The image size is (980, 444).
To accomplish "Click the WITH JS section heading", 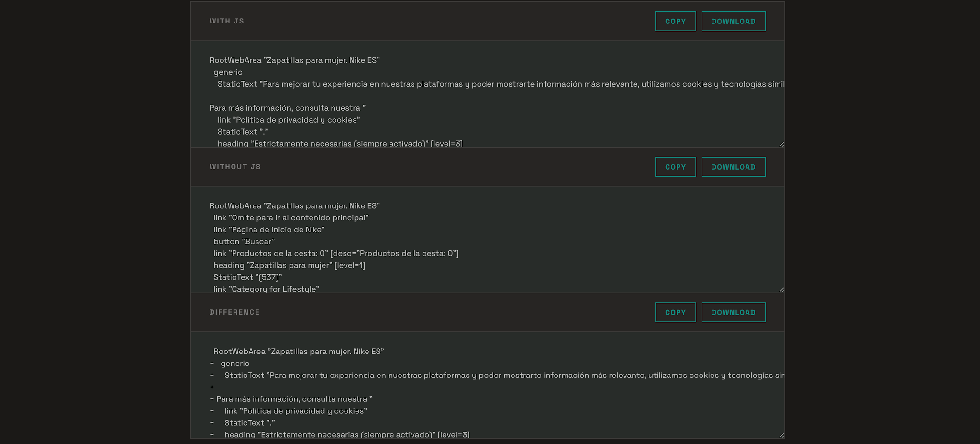I will (227, 21).
